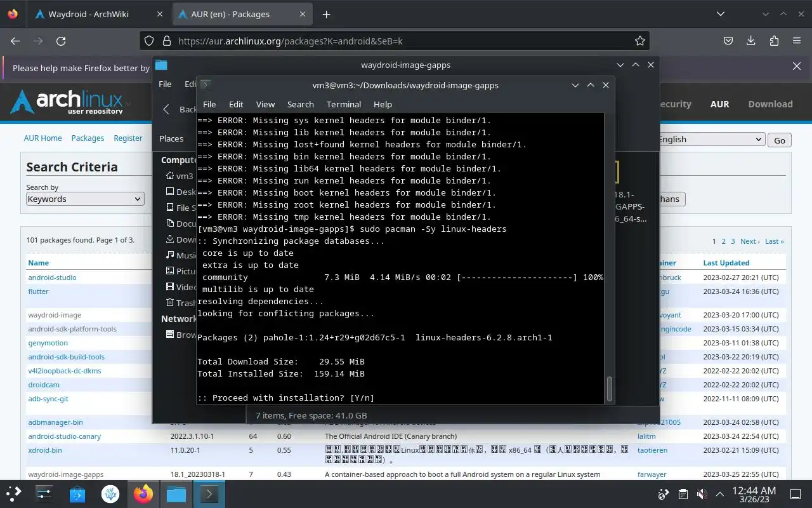The image size is (812, 508).
Task: Open the English language dropdown
Action: click(710, 140)
